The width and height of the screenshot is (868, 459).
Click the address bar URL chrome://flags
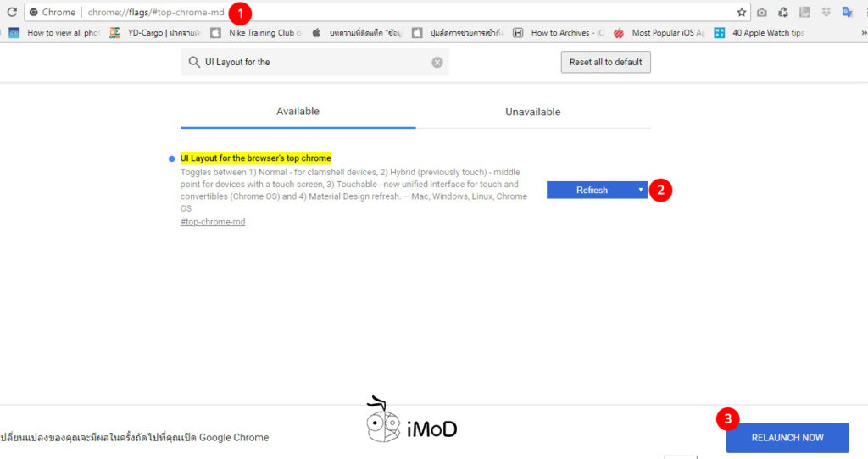pos(156,12)
